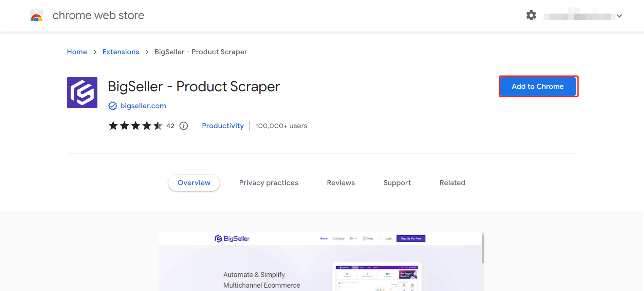Click the purple BigSeller extension logo
Image resolution: width=644 pixels, height=291 pixels.
82,92
